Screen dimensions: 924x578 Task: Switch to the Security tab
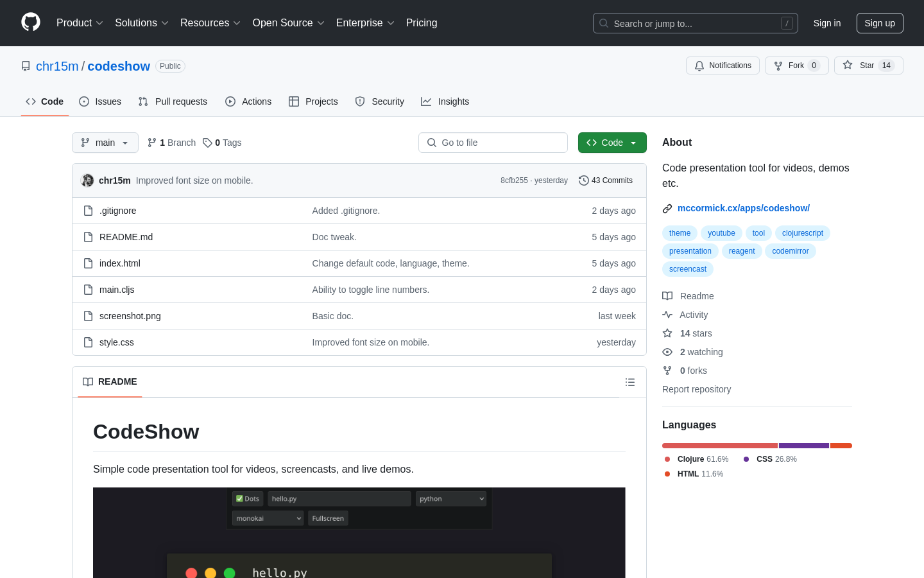click(380, 101)
